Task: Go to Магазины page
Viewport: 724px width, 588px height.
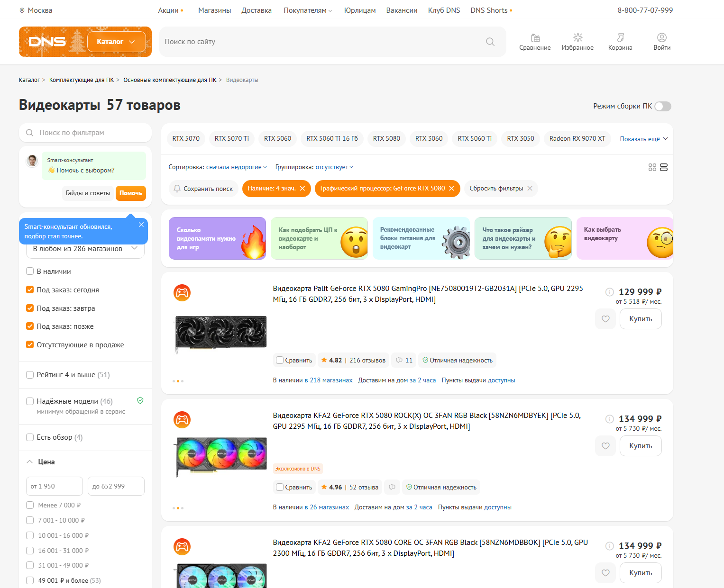Action: coord(215,10)
